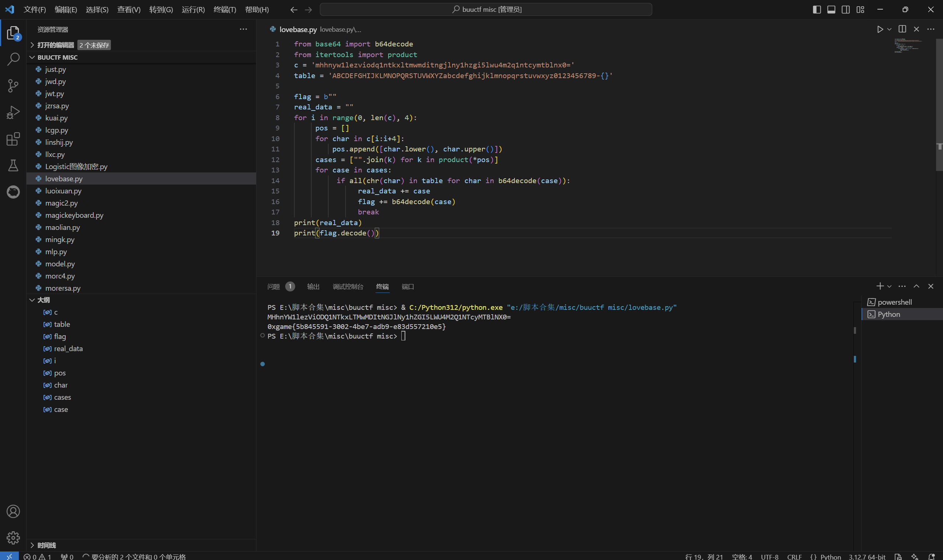Click 空格: 4 indentation setting

741,557
